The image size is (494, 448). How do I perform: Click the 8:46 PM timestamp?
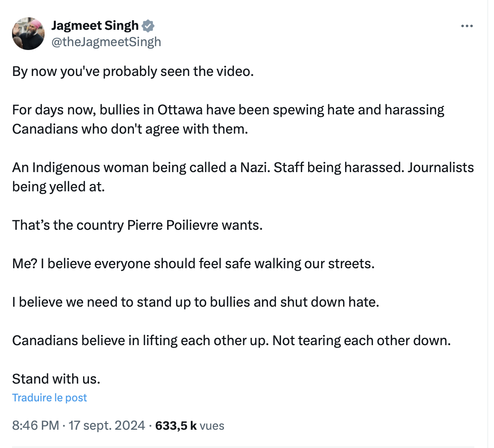(x=36, y=425)
